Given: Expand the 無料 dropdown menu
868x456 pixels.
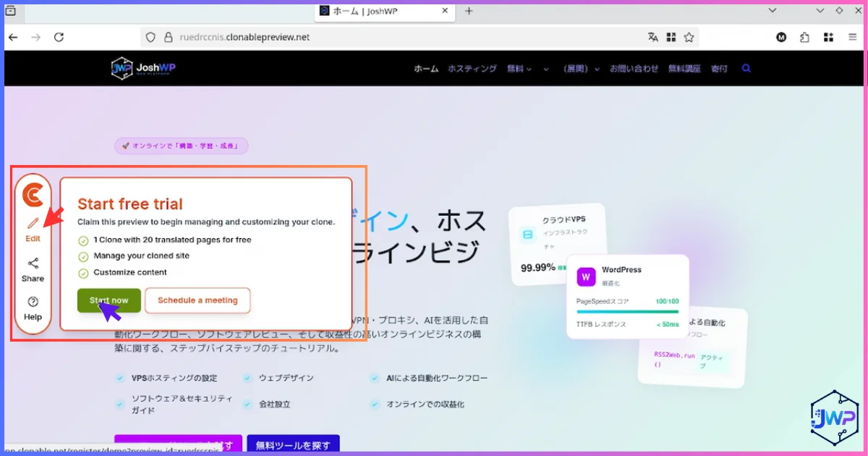Looking at the screenshot, I should 519,69.
